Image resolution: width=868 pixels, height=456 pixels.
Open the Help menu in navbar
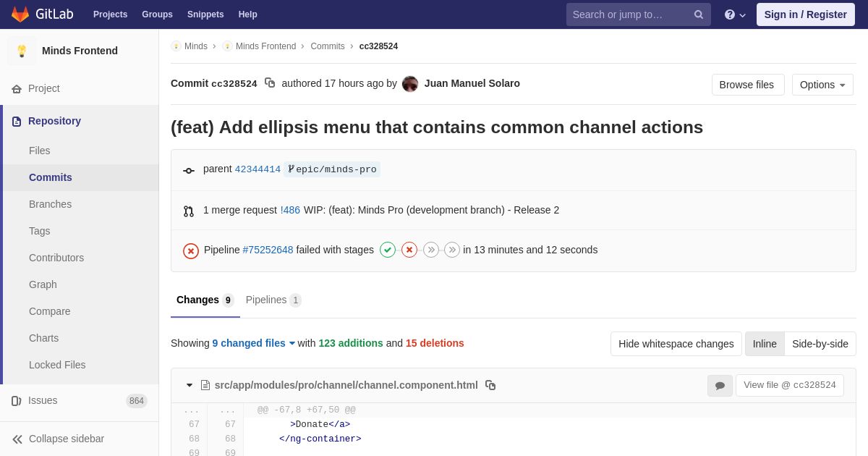tap(248, 14)
